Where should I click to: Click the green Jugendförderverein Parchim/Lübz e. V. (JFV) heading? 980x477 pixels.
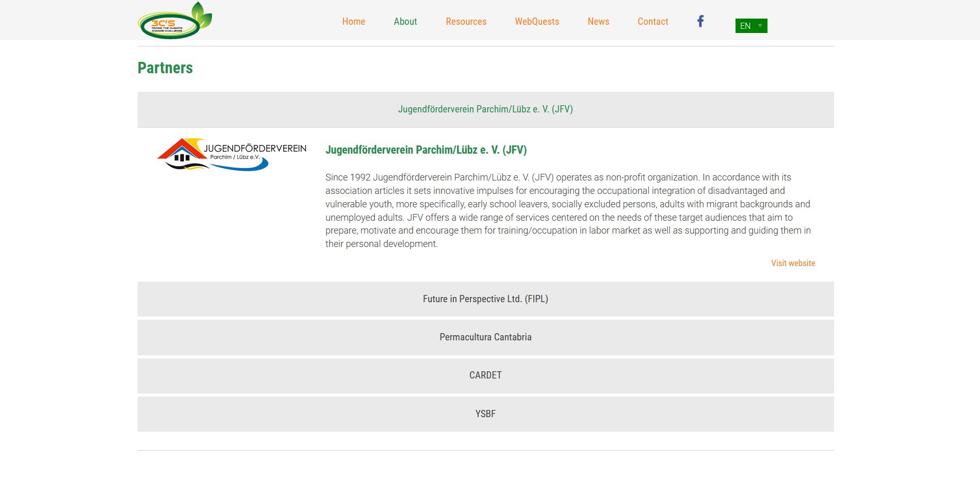(x=426, y=150)
